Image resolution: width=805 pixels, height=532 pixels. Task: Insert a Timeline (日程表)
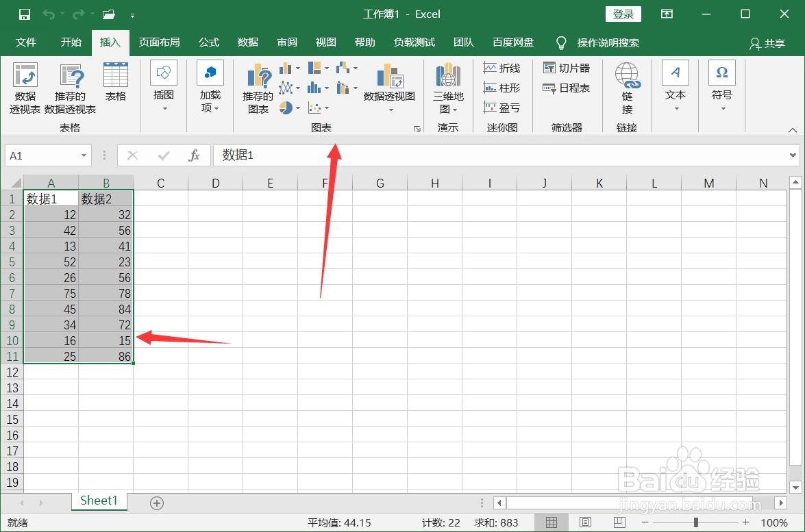tap(567, 88)
